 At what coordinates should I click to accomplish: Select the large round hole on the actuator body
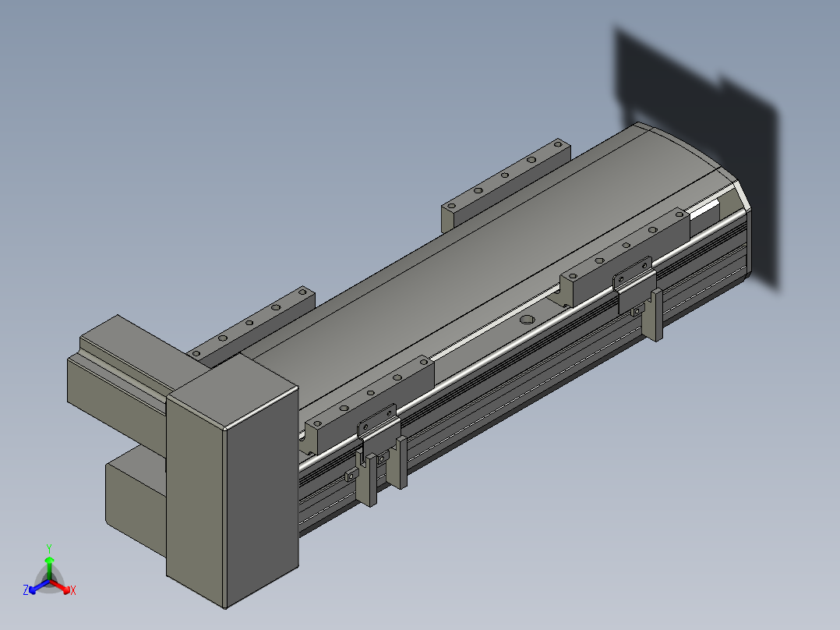tap(527, 320)
